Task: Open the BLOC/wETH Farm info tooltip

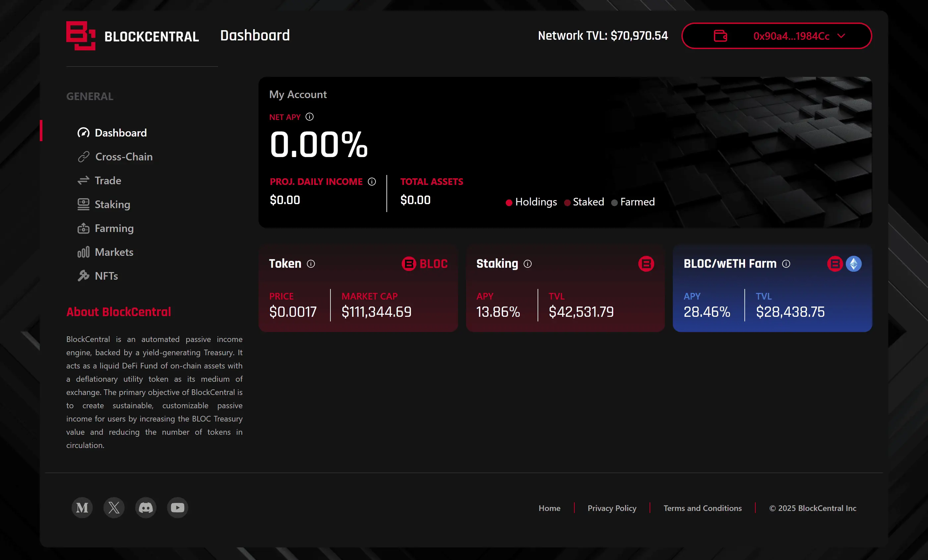Action: tap(786, 264)
